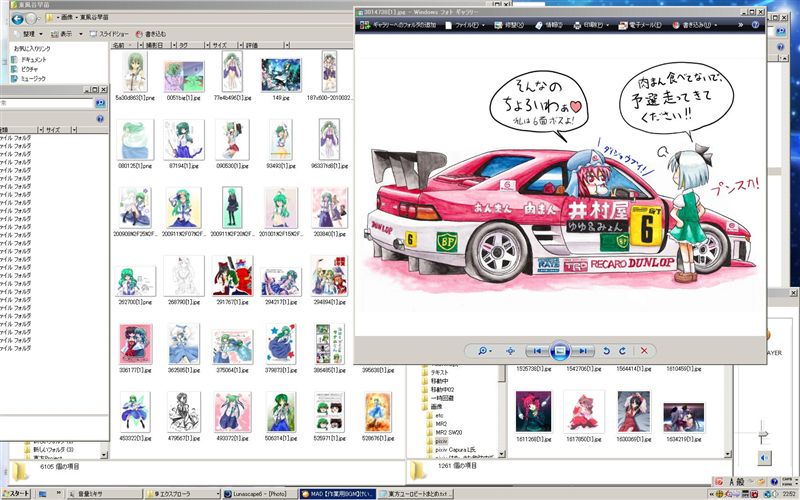Open ミュージック favorite link
Viewport: 800px width, 500px height.
pos(29,78)
